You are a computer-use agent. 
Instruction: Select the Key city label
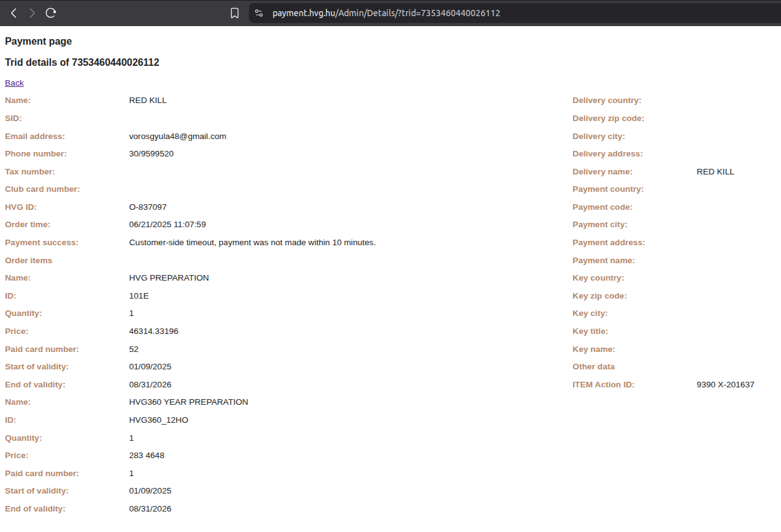pos(590,313)
